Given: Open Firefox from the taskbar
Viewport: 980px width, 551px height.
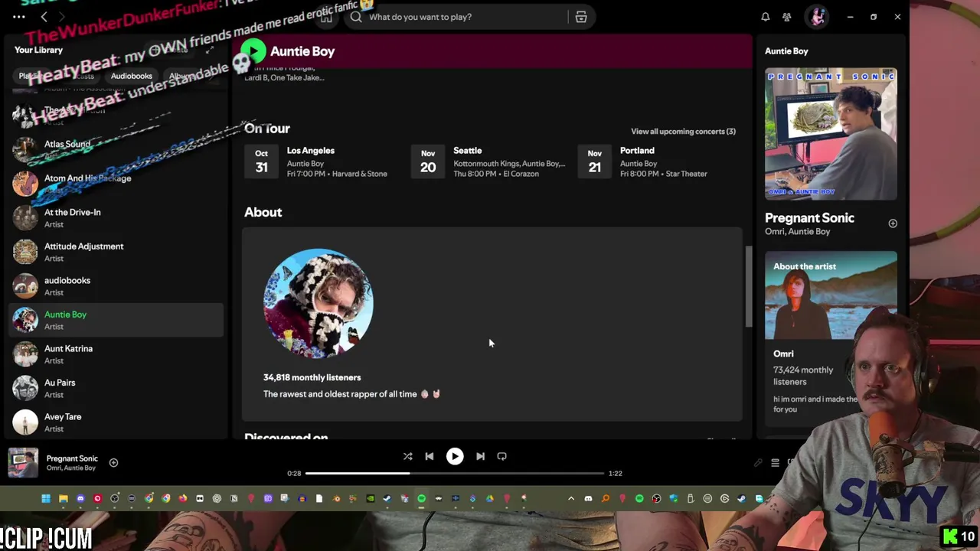Looking at the screenshot, I should [x=182, y=499].
